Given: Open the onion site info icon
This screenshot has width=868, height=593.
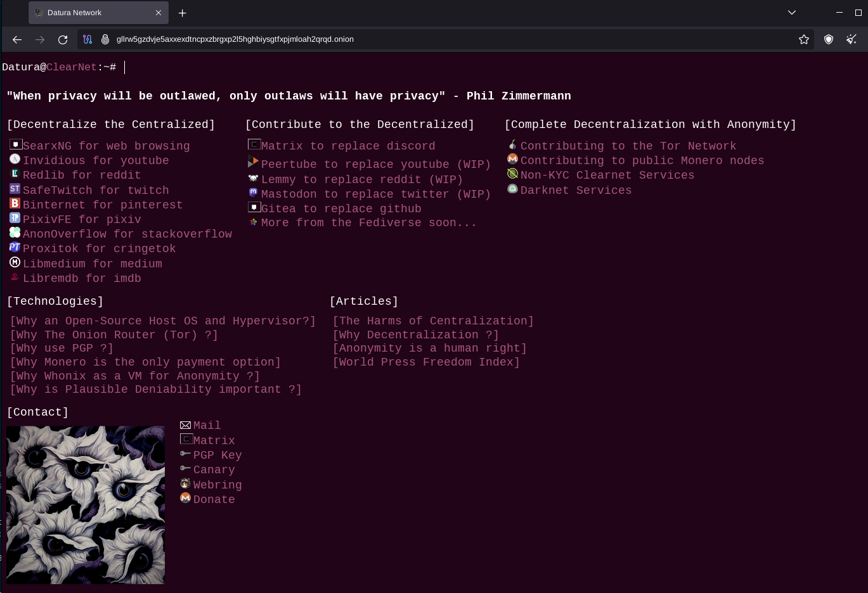Looking at the screenshot, I should point(105,39).
